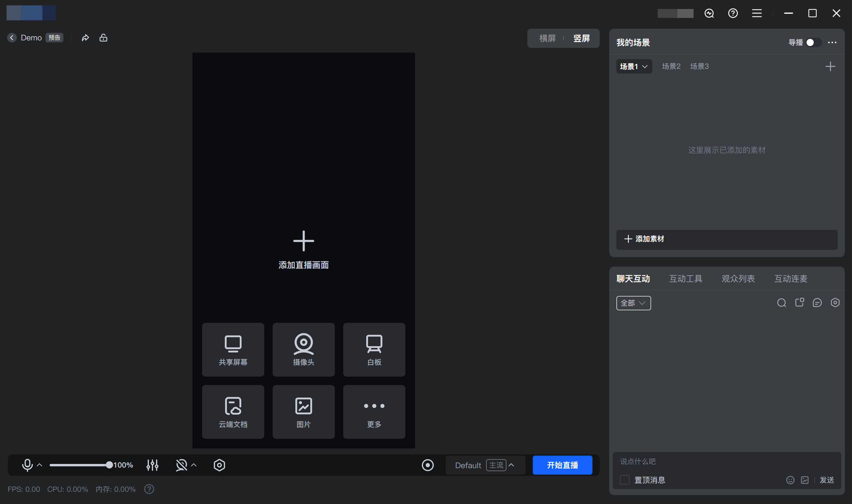Check the 置顶消息 pin message checkbox

click(625, 480)
